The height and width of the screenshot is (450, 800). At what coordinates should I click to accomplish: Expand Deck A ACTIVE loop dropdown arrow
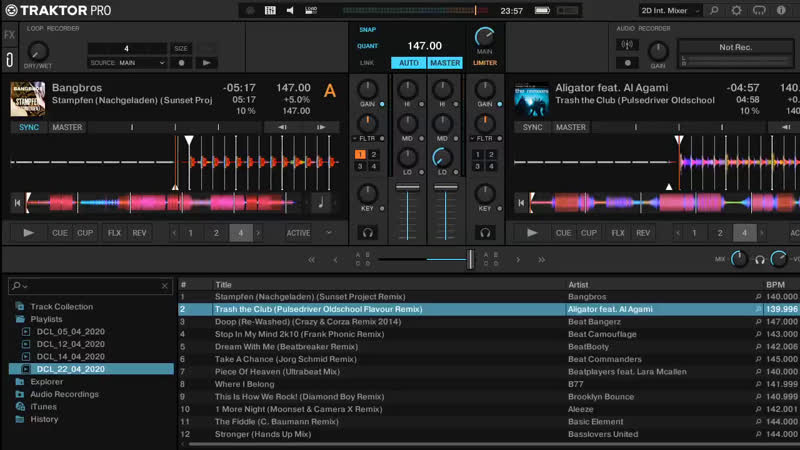click(x=329, y=233)
